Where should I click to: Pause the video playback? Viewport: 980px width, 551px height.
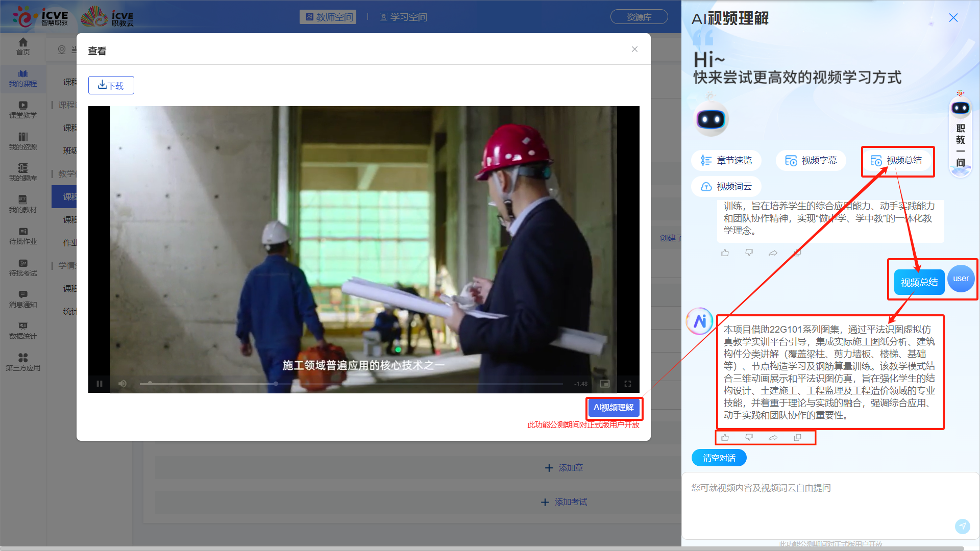pyautogui.click(x=100, y=384)
